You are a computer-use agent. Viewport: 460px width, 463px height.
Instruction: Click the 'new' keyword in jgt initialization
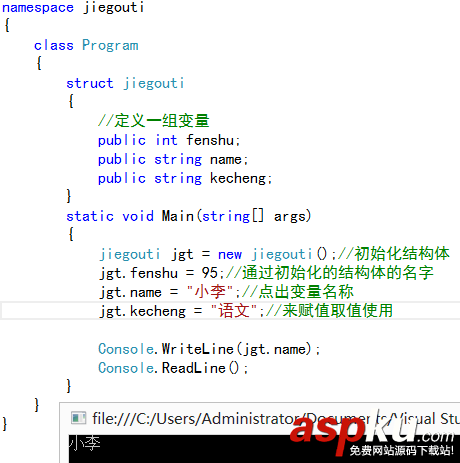pyautogui.click(x=230, y=255)
